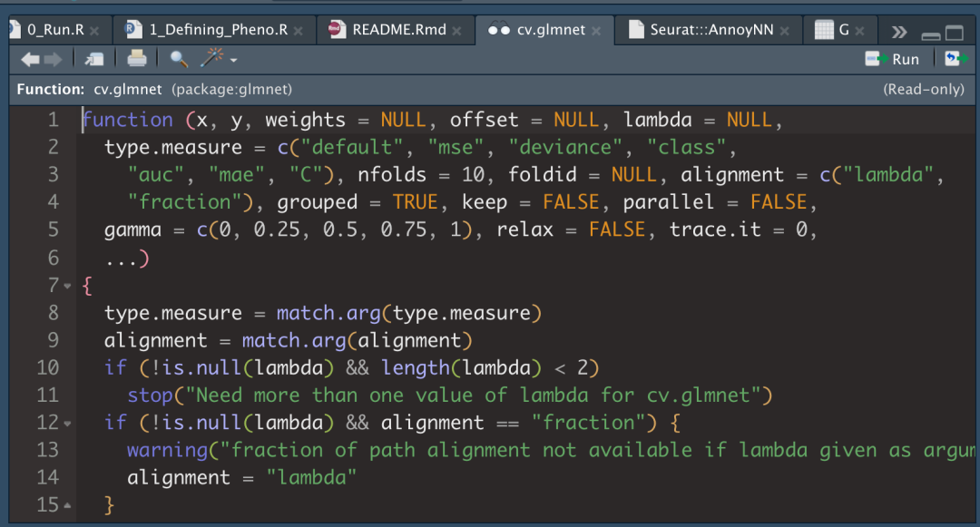
Task: Click 'relax' on line 5
Action: tap(525, 229)
